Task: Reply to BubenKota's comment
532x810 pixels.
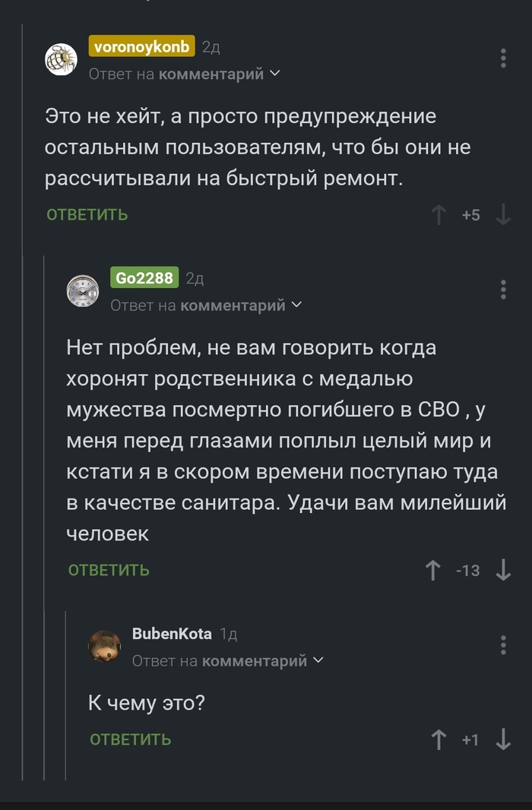Action: (x=130, y=739)
